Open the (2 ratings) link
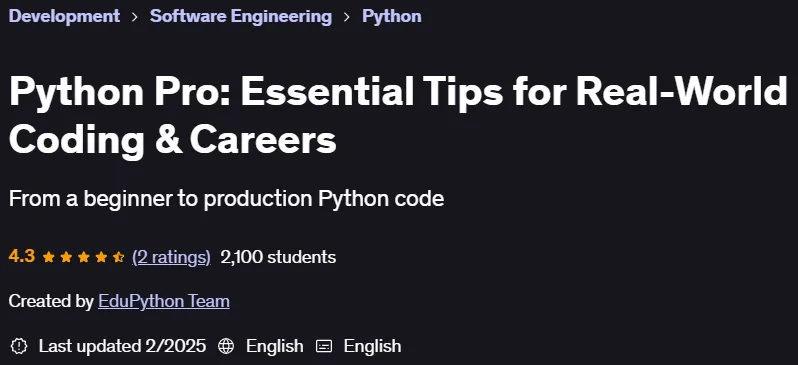Screen dimensions: 798x365 click(171, 257)
